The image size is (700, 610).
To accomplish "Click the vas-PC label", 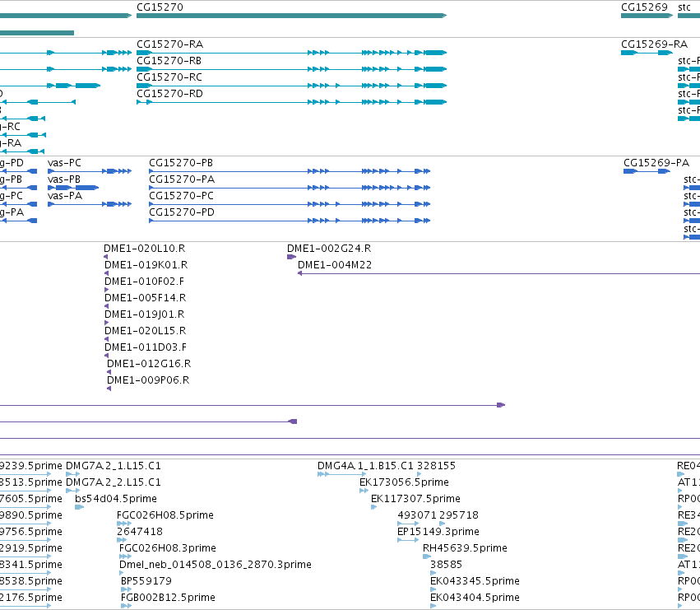I will click(x=64, y=163).
